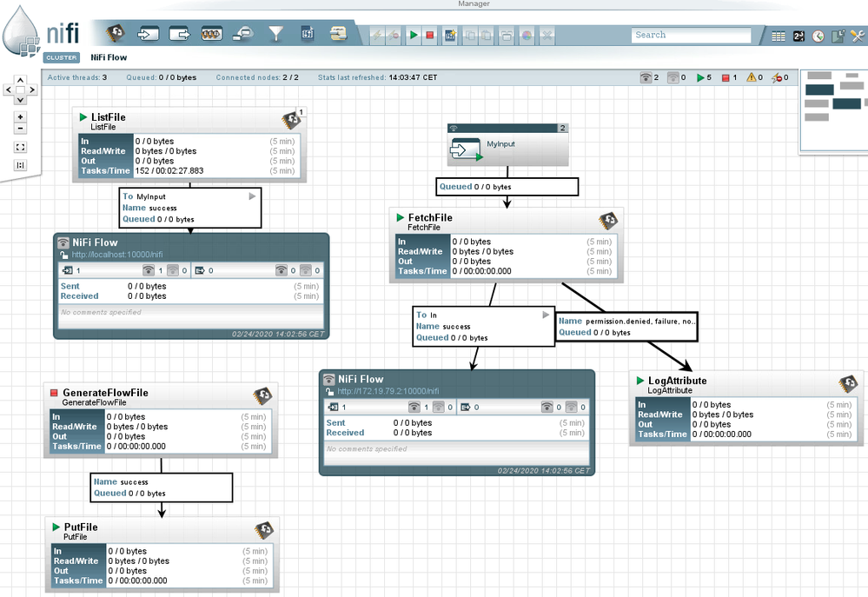The width and height of the screenshot is (868, 597).
Task: Click the ListFile processor header
Action: tap(189, 121)
